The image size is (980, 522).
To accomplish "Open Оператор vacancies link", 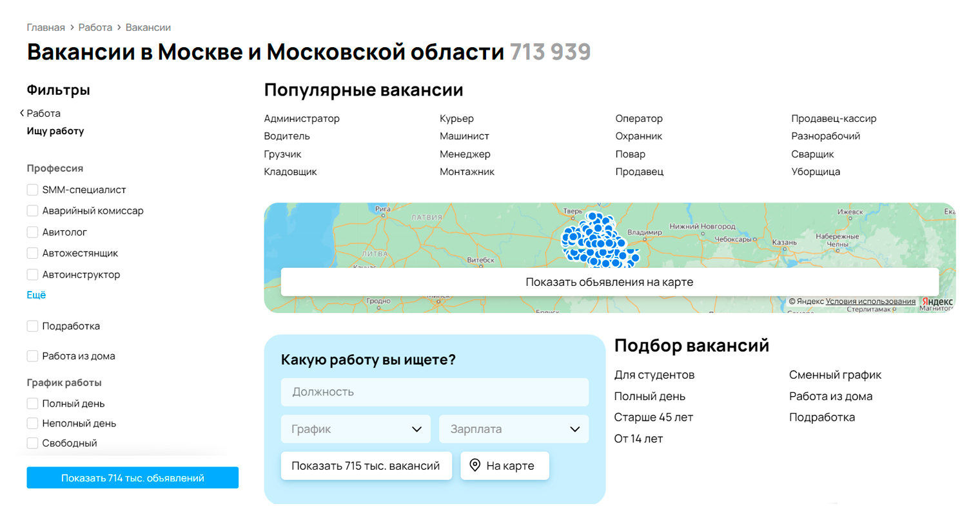I will coord(639,119).
